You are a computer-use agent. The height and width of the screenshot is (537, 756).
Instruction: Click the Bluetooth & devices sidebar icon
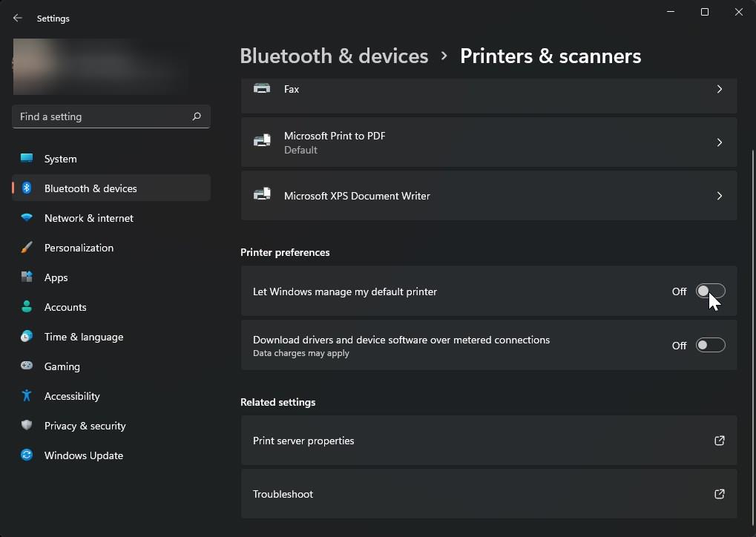coord(26,188)
